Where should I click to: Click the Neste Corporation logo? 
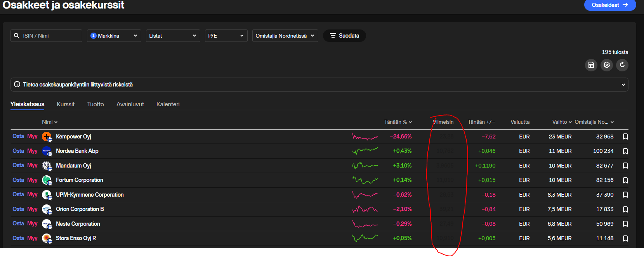47,224
